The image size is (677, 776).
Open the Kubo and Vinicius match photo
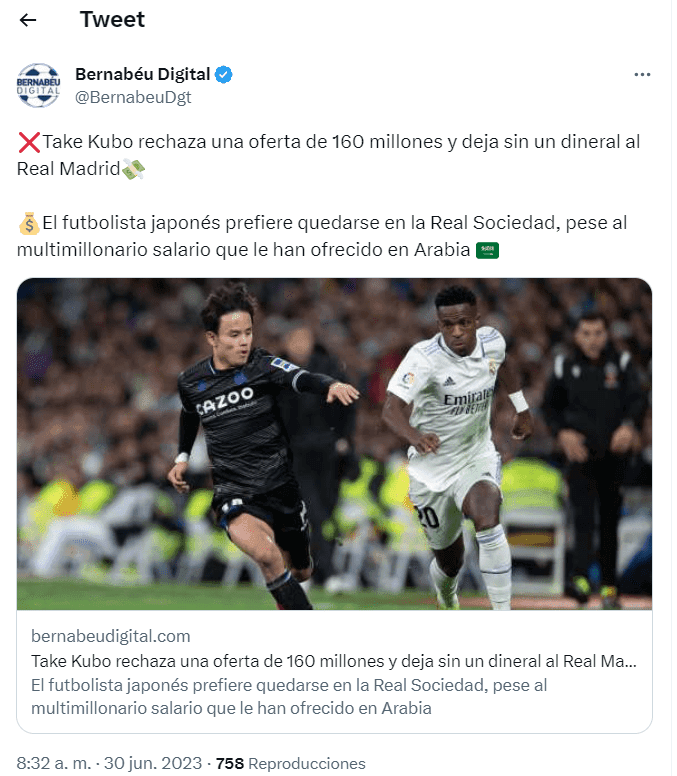(x=335, y=444)
